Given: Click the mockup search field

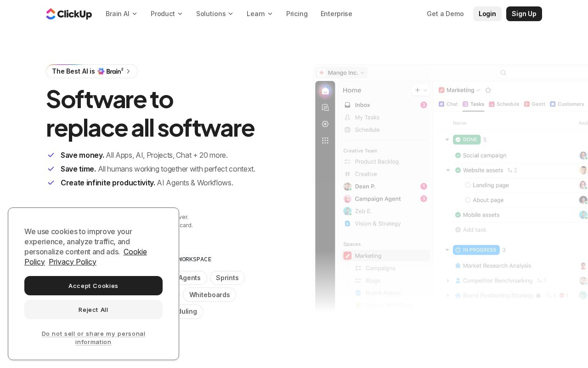Looking at the screenshot, I should point(542,73).
